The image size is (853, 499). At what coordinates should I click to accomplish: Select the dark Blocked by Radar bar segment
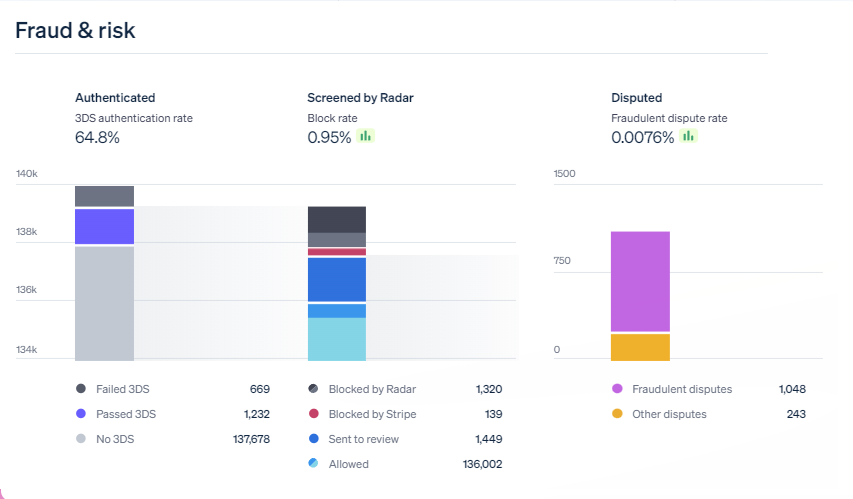click(x=337, y=220)
